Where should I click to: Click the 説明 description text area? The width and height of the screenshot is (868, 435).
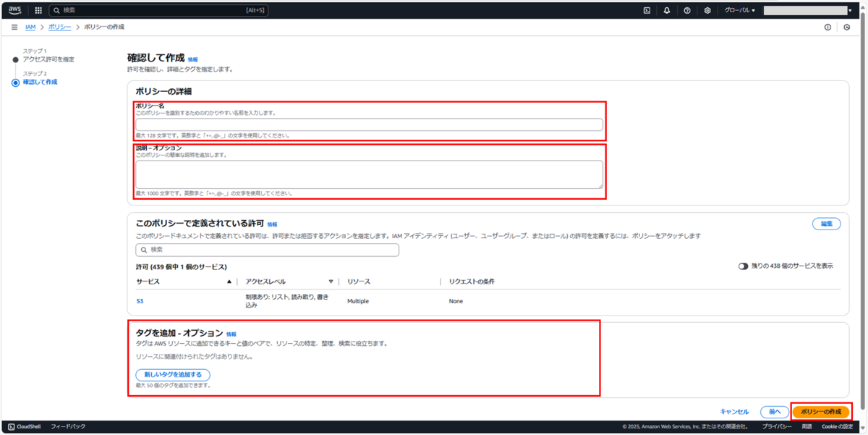369,174
